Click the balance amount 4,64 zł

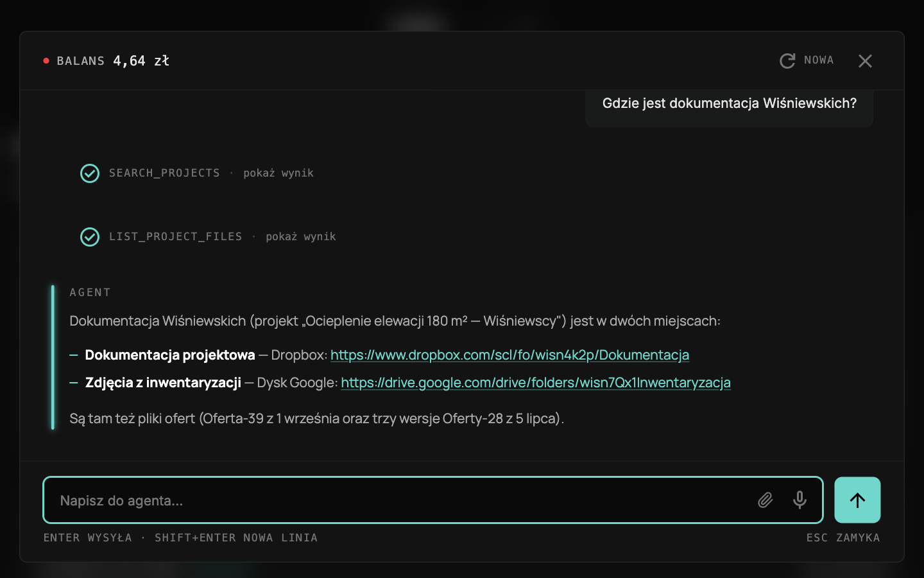click(141, 61)
